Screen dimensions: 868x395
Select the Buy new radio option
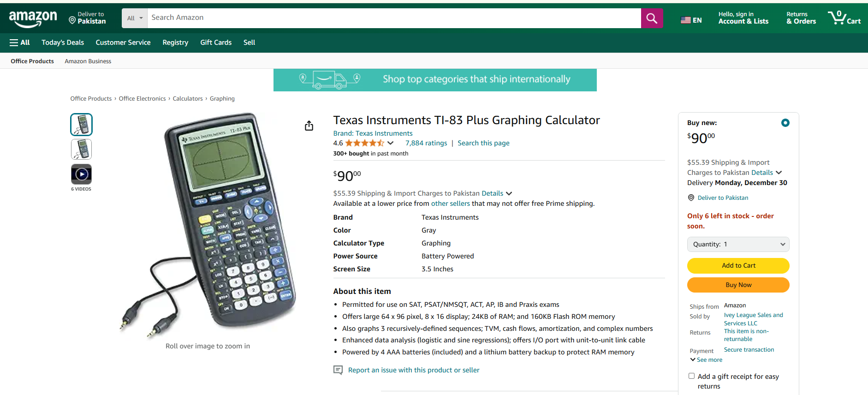point(785,123)
